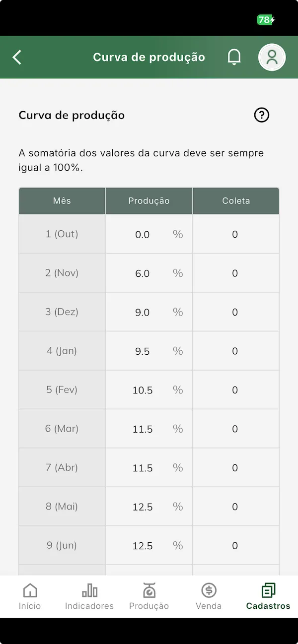Open the notifications bell

234,57
